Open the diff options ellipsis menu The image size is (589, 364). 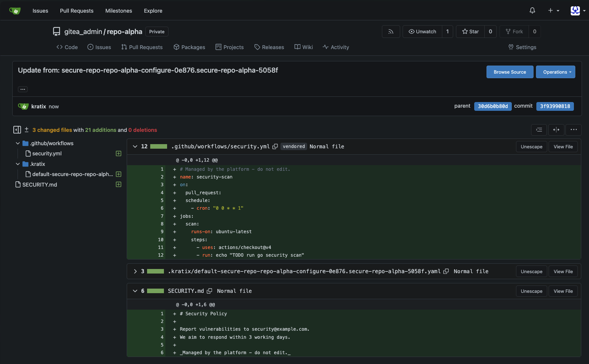(x=574, y=130)
